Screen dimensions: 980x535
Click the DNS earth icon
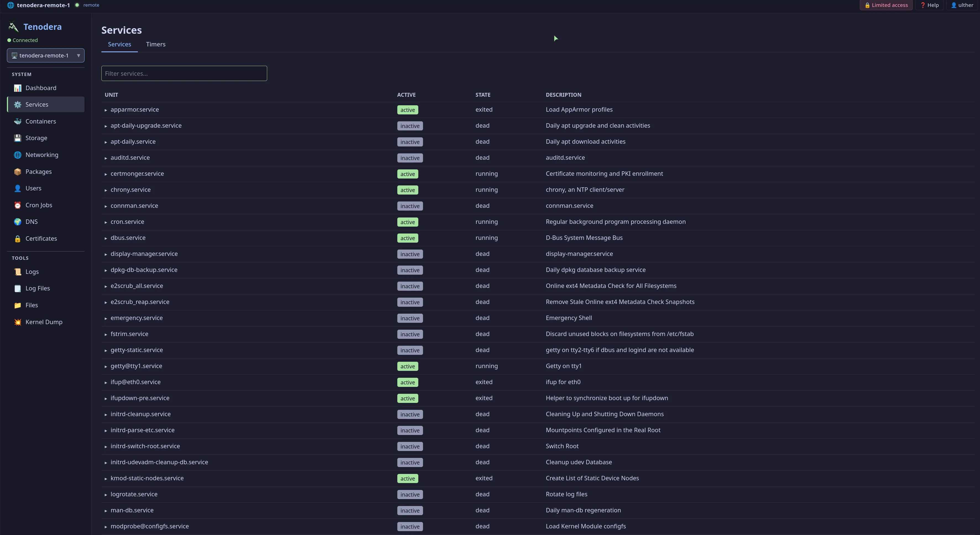click(17, 222)
